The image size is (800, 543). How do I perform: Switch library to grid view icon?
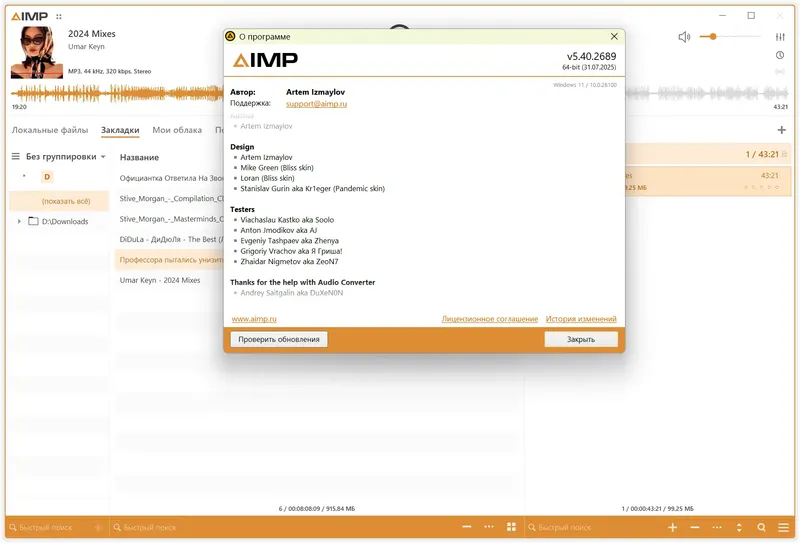coord(511,527)
